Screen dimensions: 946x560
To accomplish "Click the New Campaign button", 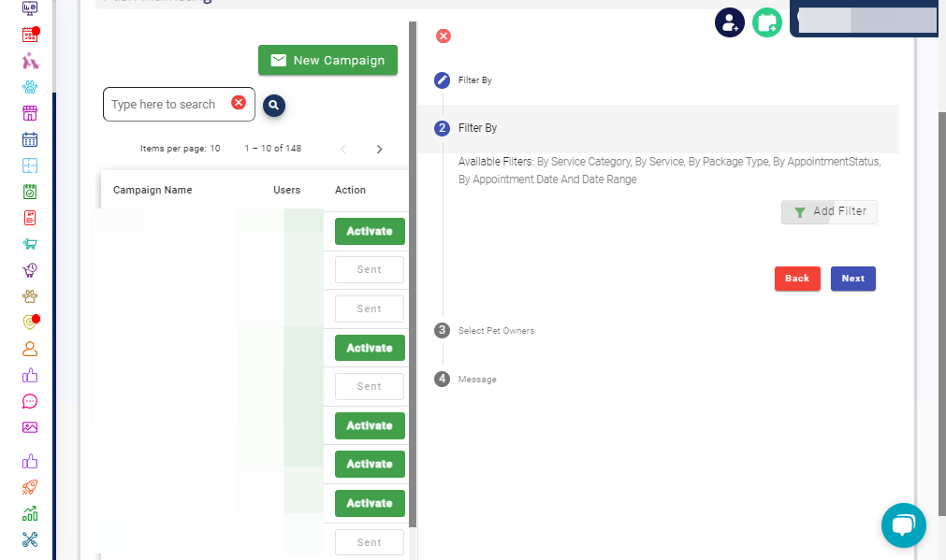I will coord(327,60).
